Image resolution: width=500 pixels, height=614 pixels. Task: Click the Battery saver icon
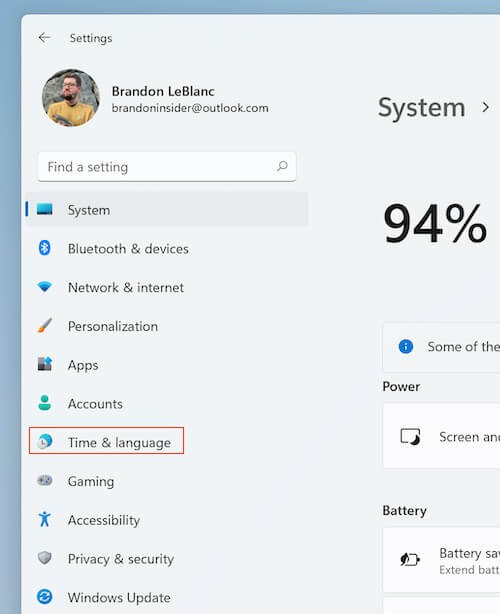410,559
